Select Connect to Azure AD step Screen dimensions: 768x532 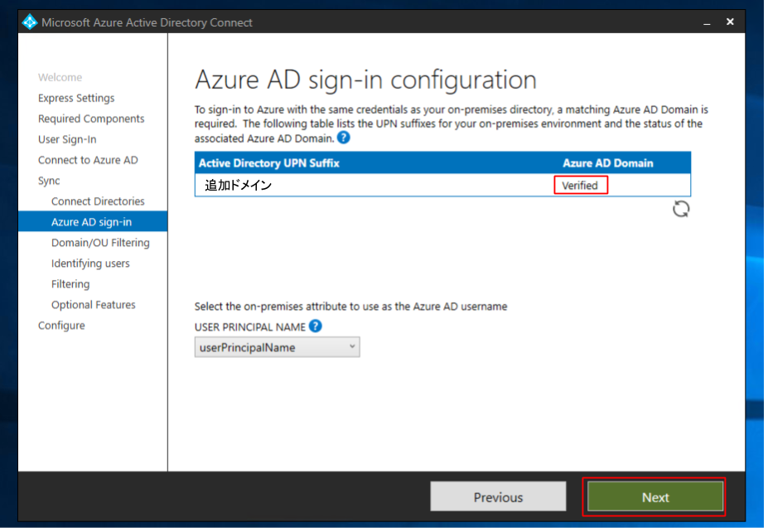(x=89, y=161)
